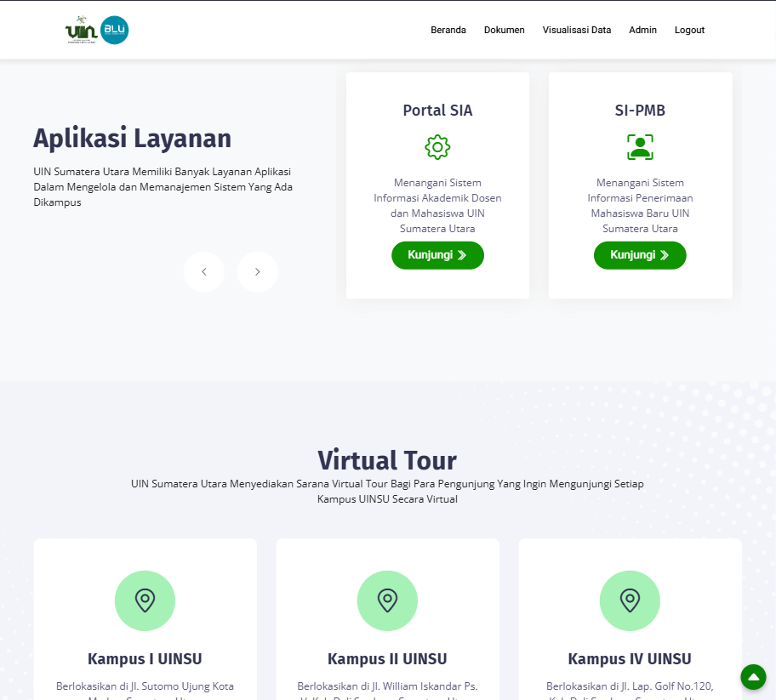The image size is (776, 700).
Task: Select the Portal SIA card title
Action: tap(437, 111)
